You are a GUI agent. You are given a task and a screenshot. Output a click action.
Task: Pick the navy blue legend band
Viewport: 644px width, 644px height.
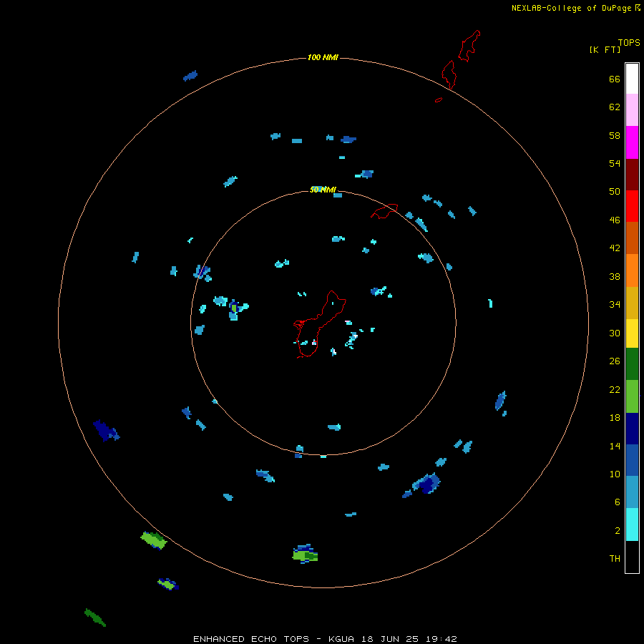(632, 429)
